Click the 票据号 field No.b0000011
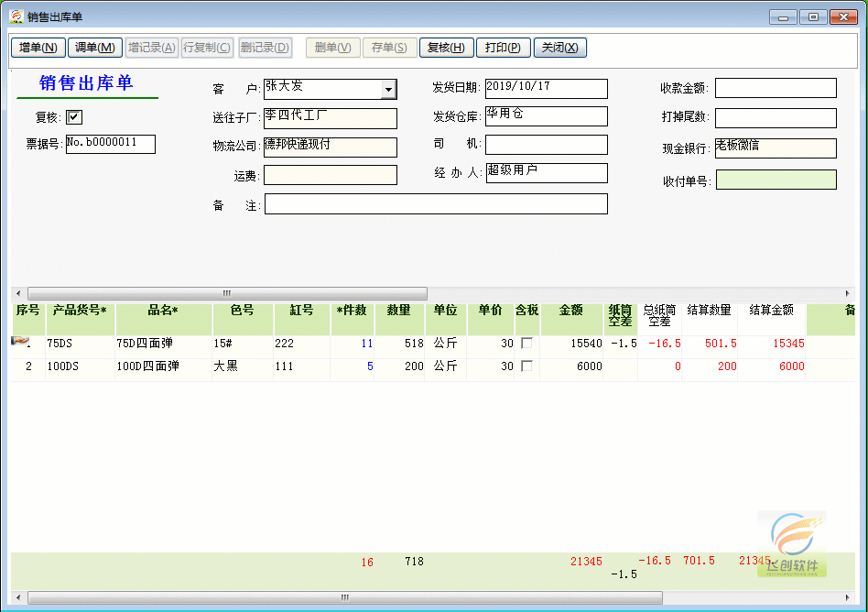868x612 pixels. point(111,144)
